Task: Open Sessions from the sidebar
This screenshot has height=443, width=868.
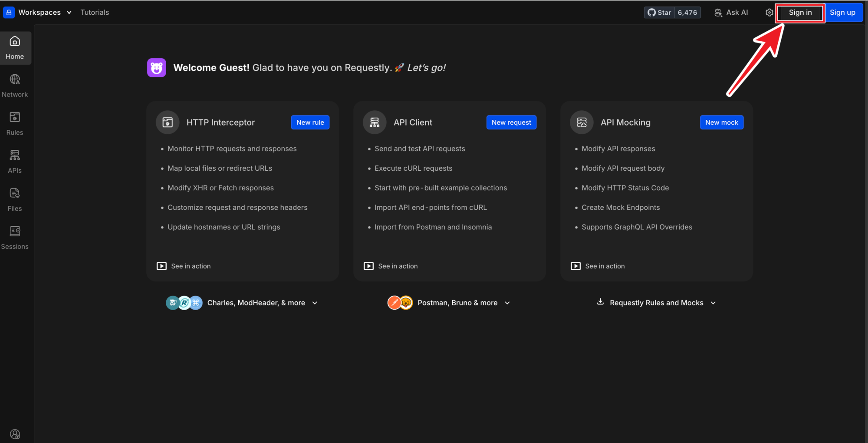Action: (x=15, y=237)
